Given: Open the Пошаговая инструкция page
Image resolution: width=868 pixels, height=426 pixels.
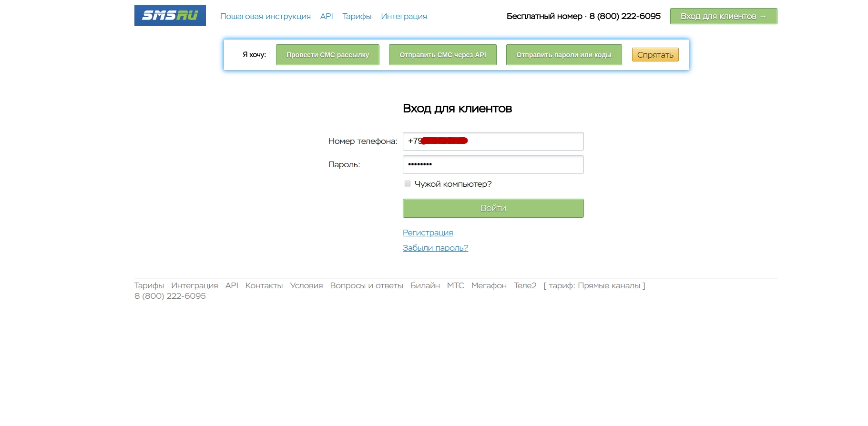Looking at the screenshot, I should point(265,16).
